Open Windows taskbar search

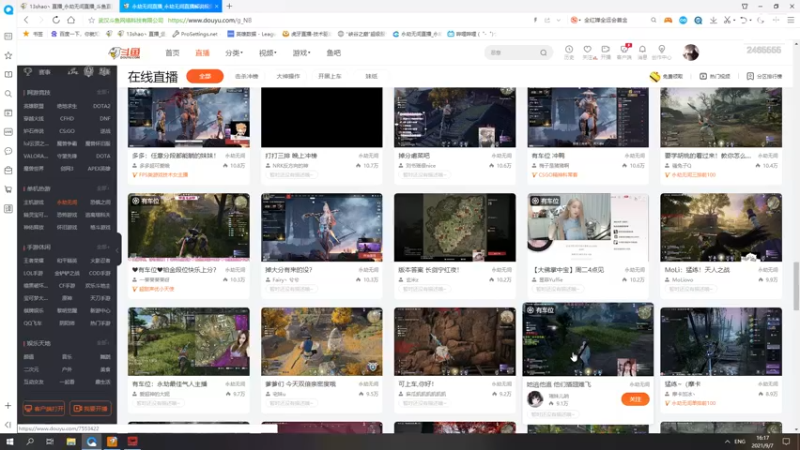point(30,441)
